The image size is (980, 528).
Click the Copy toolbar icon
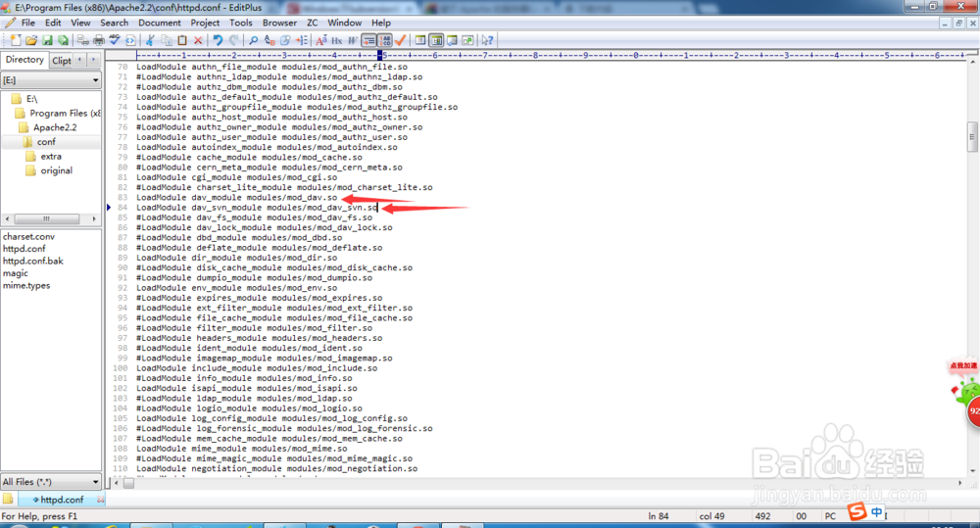pyautogui.click(x=167, y=40)
